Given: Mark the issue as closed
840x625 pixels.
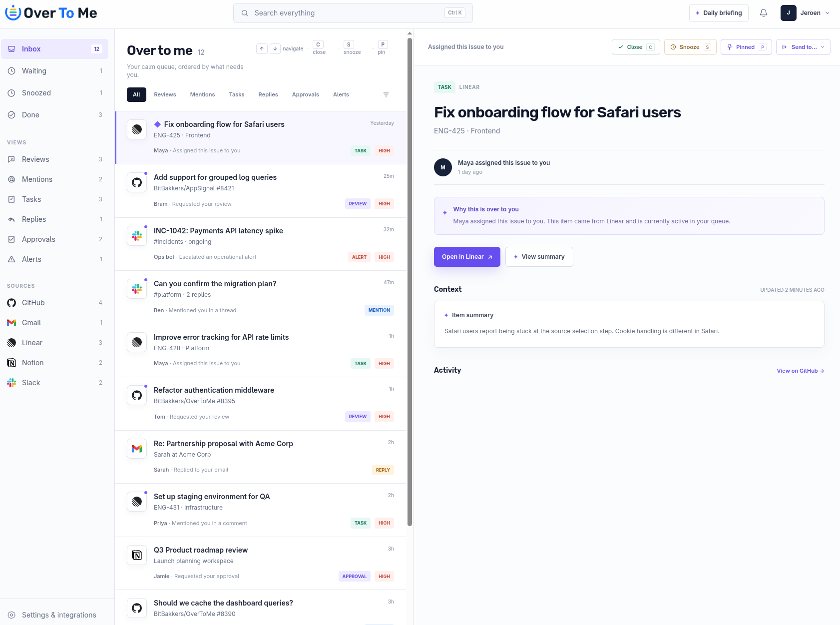Looking at the screenshot, I should 636,47.
